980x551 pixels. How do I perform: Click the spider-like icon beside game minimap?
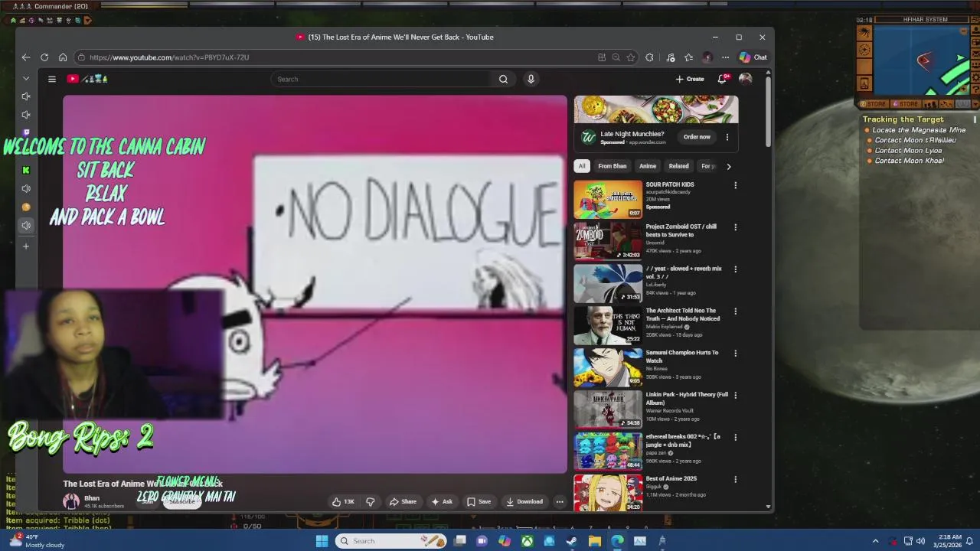tap(864, 32)
